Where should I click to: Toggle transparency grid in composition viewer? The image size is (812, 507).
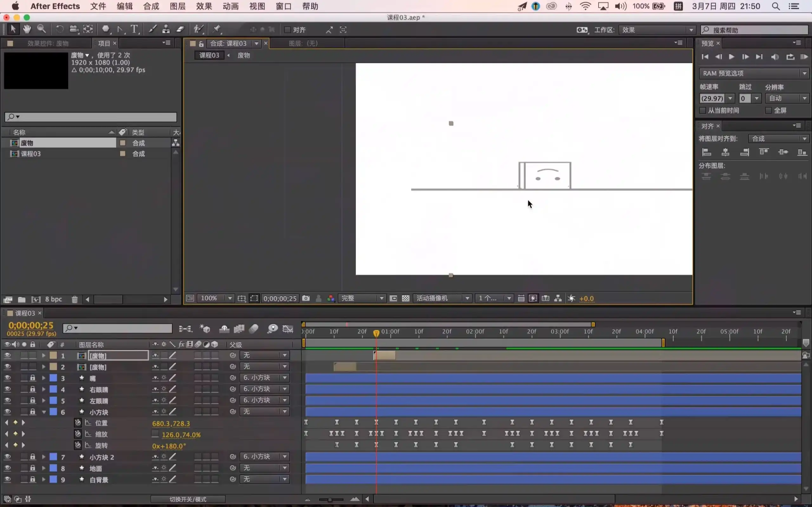[x=406, y=298]
